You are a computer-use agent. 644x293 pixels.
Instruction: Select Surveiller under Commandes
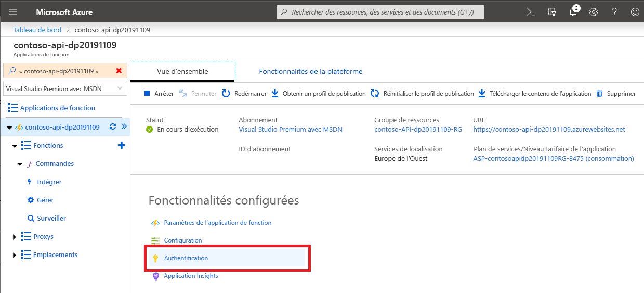(x=51, y=218)
